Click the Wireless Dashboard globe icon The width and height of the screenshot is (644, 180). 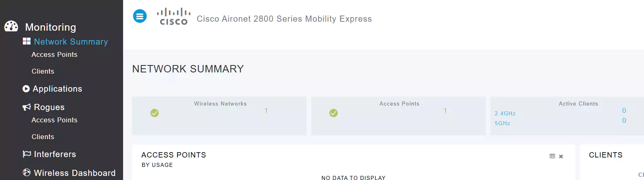click(x=27, y=173)
